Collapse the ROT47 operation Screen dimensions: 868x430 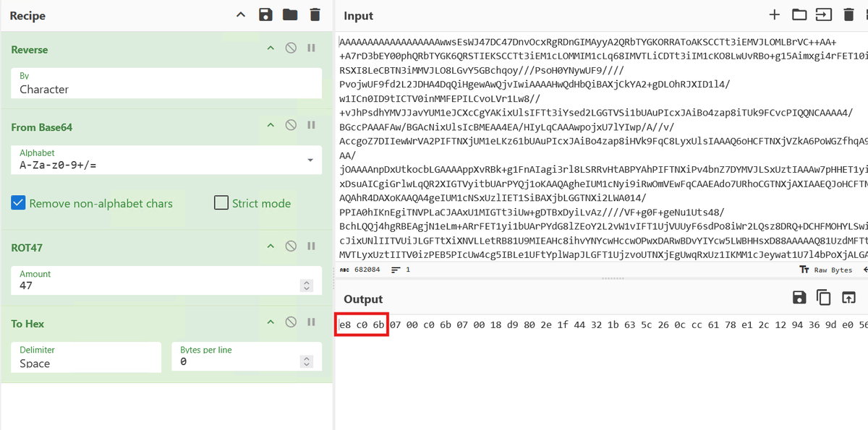tap(271, 246)
